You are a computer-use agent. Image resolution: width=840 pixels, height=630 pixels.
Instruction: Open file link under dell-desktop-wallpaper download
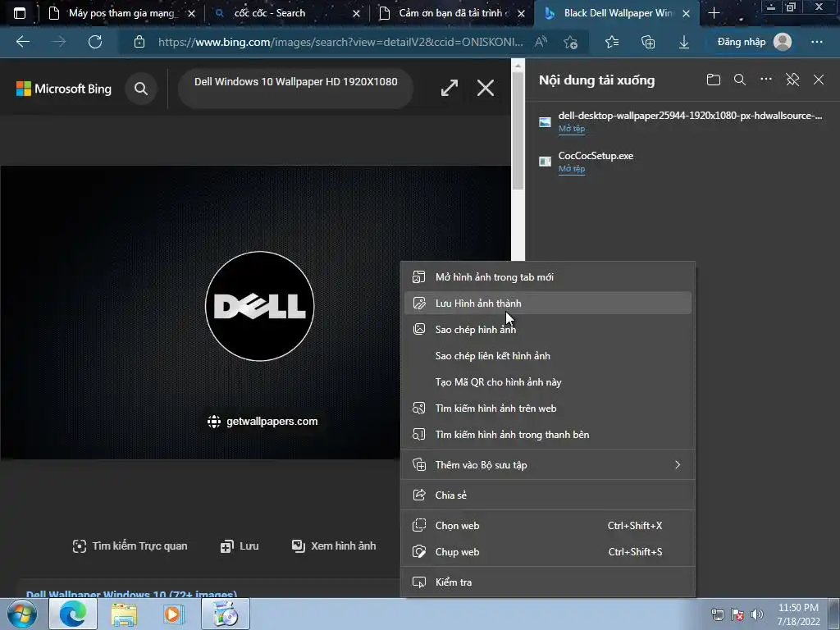pos(572,129)
